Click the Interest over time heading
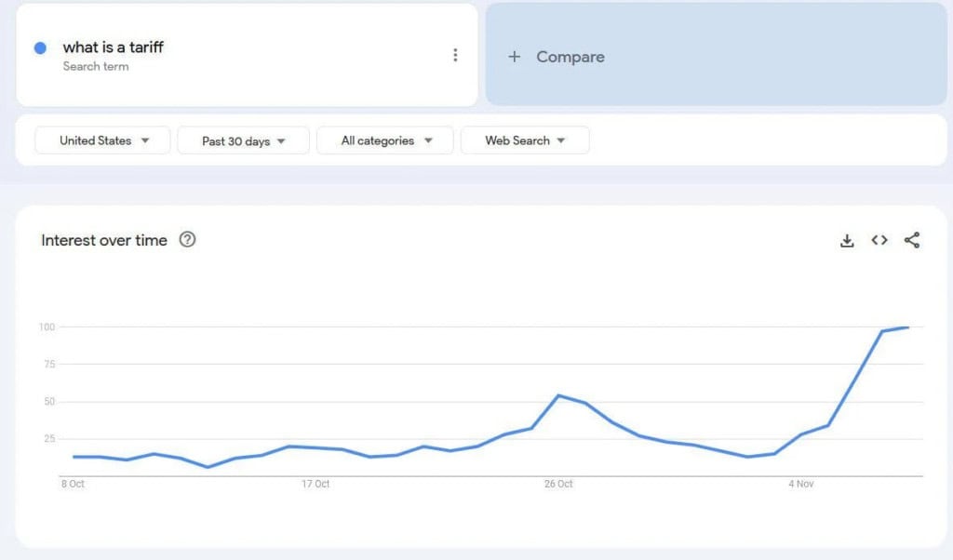 coord(104,240)
